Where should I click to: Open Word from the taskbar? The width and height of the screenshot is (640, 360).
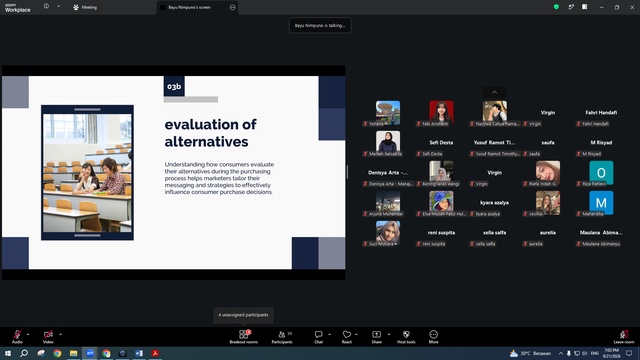(x=139, y=353)
